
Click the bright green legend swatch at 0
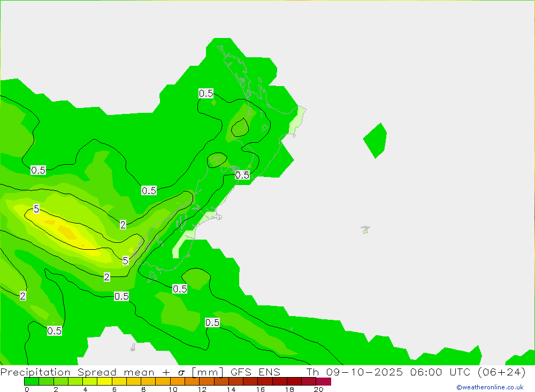coord(31,381)
